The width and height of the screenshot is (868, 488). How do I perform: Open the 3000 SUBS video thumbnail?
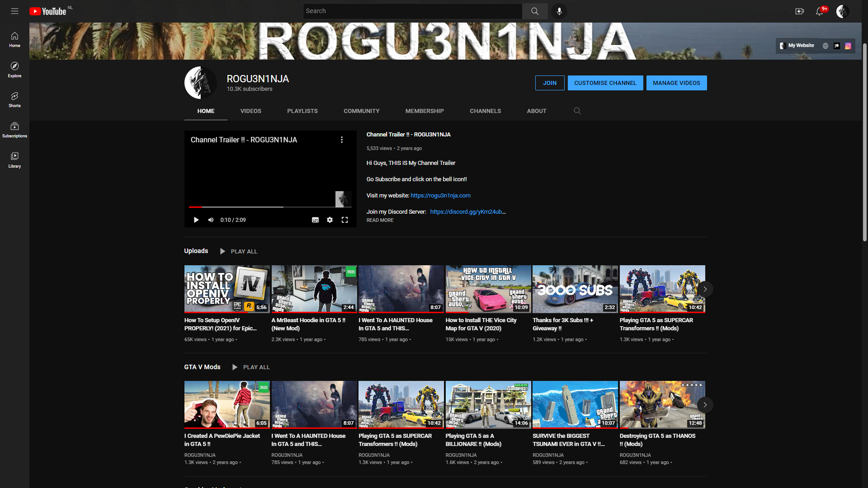click(575, 289)
